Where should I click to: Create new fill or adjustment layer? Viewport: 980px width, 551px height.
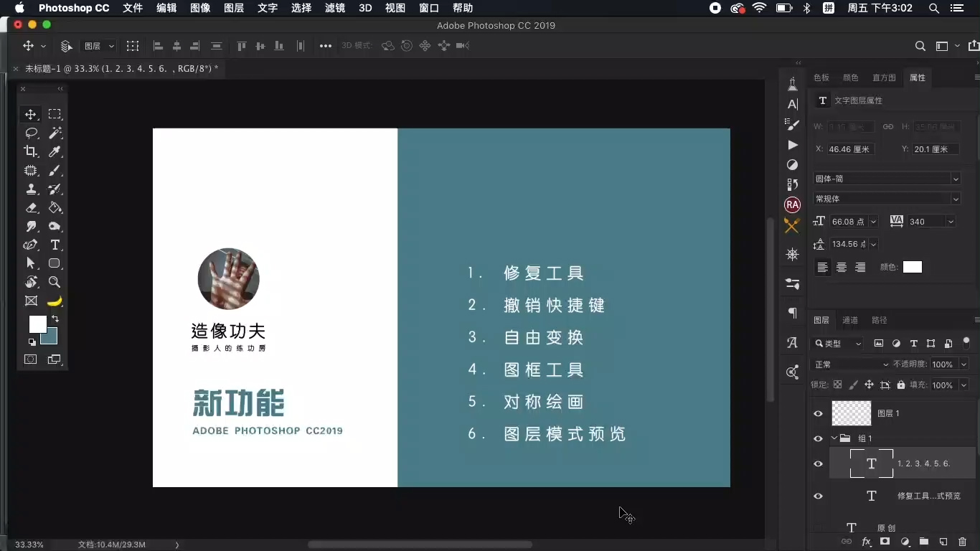905,542
